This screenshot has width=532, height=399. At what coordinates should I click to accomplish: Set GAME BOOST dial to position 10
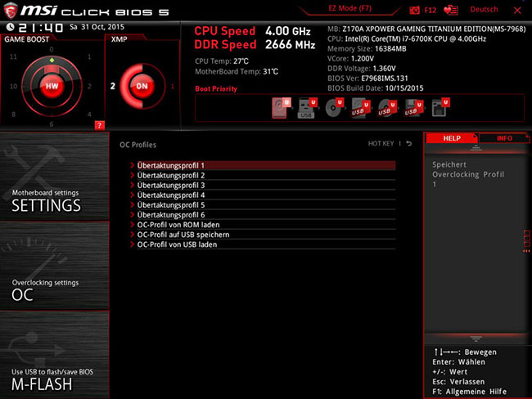(13, 86)
